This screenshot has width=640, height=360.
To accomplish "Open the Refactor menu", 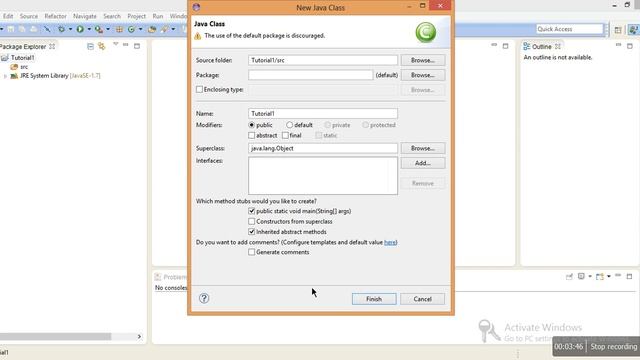I will (x=55, y=16).
